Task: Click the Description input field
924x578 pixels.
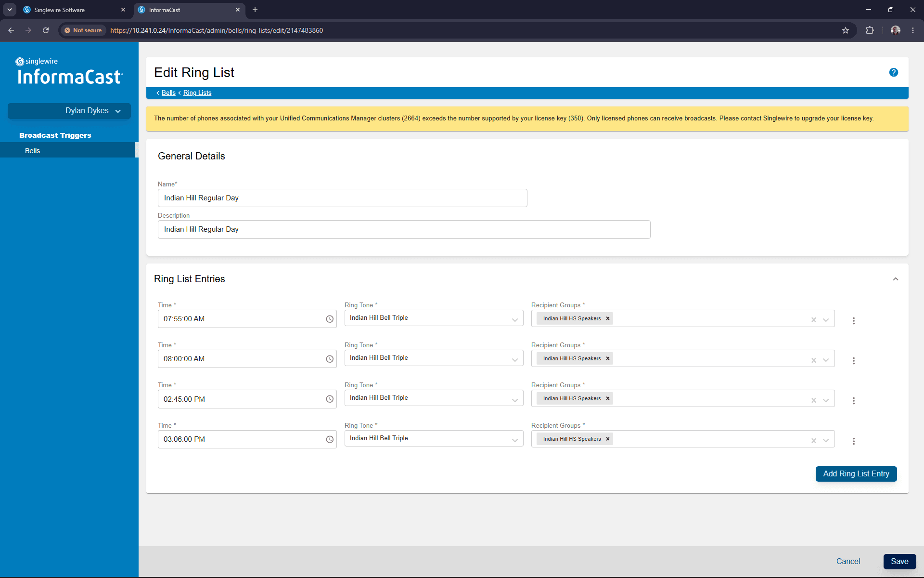Action: (404, 229)
